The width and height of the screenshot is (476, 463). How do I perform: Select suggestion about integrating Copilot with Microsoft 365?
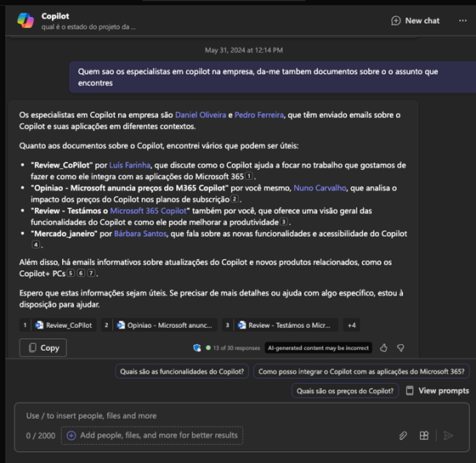361,371
